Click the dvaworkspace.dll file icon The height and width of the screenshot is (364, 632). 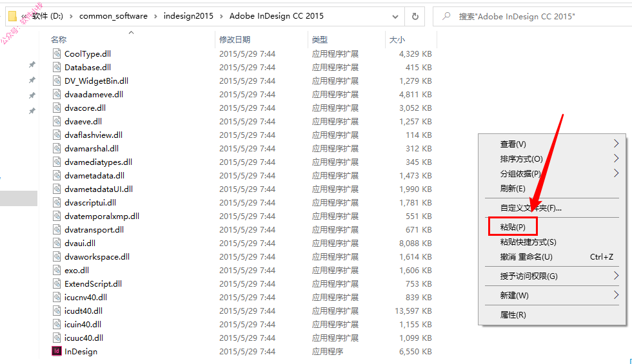click(x=57, y=256)
